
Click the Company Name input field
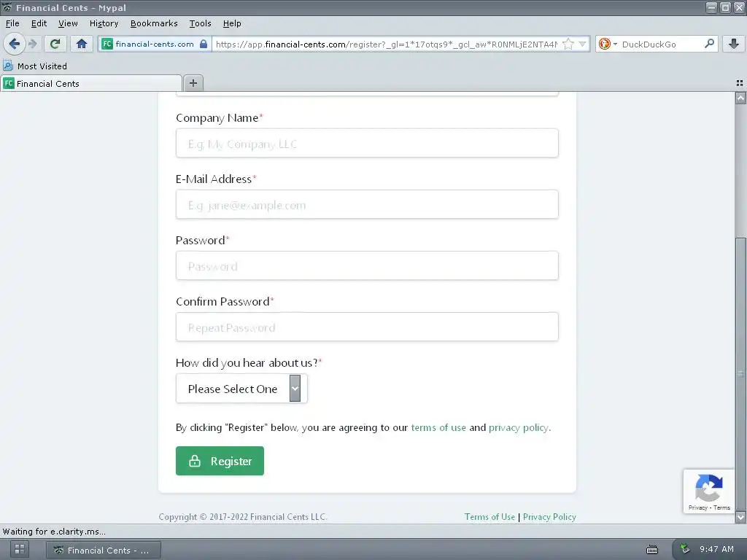pyautogui.click(x=367, y=143)
